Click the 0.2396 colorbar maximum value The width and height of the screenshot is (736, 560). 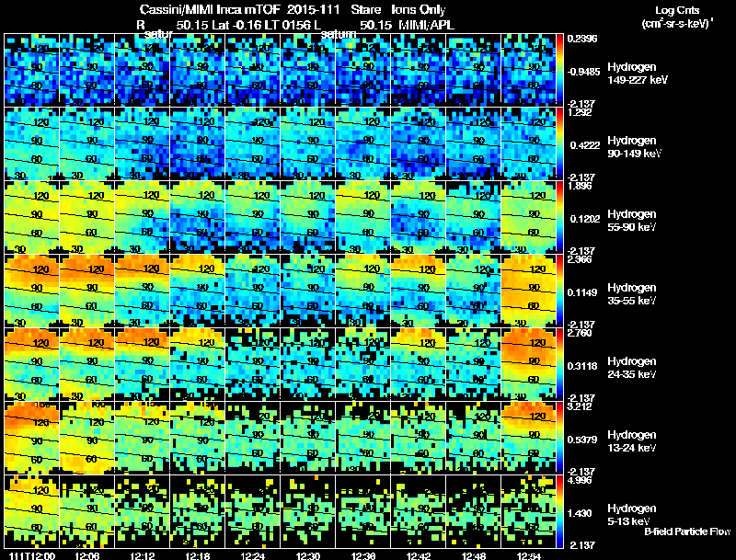point(582,39)
